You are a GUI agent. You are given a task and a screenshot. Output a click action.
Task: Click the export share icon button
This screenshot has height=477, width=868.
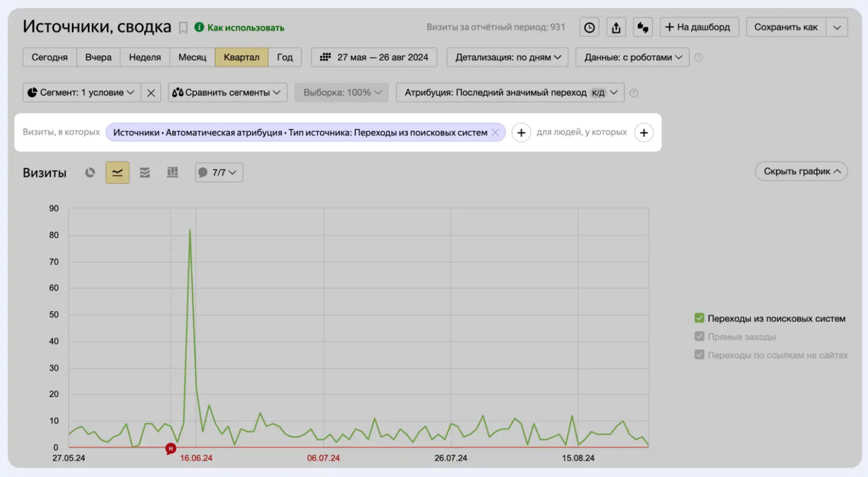click(x=616, y=27)
